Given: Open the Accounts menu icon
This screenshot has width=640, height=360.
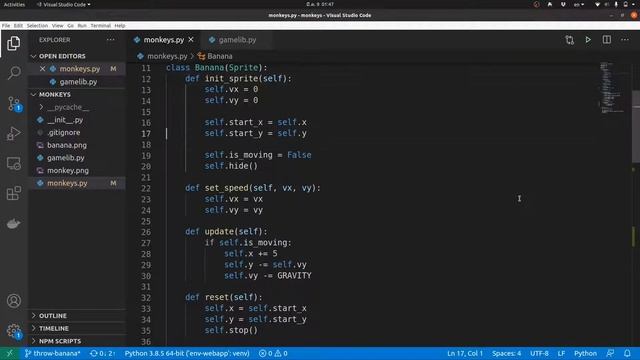Looking at the screenshot, I should (13, 301).
